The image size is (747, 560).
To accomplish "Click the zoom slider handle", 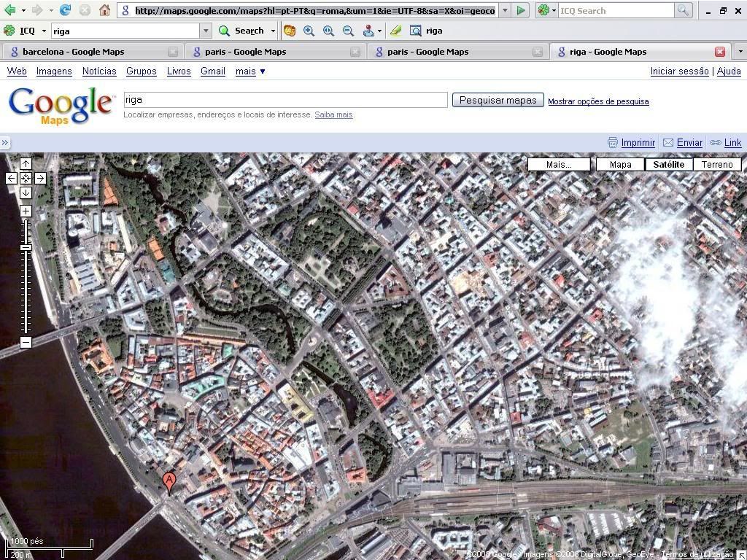I will pos(26,247).
